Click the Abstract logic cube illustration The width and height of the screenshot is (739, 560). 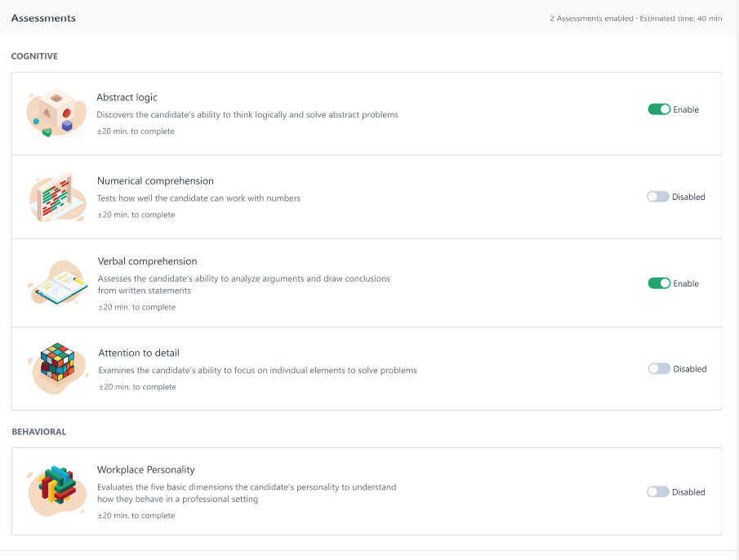[x=56, y=113]
